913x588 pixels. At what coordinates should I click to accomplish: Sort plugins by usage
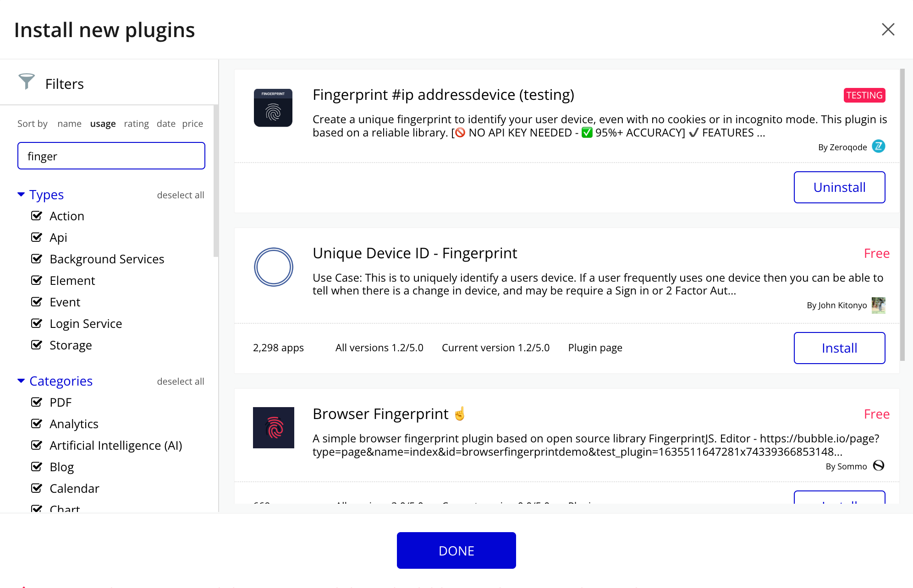click(x=103, y=124)
